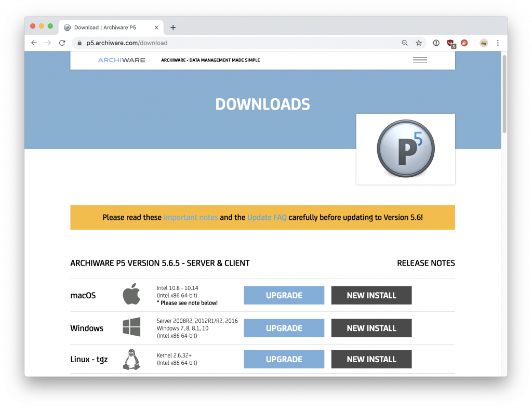The image size is (532, 409).
Task: Click the Archiware logo
Action: (122, 60)
